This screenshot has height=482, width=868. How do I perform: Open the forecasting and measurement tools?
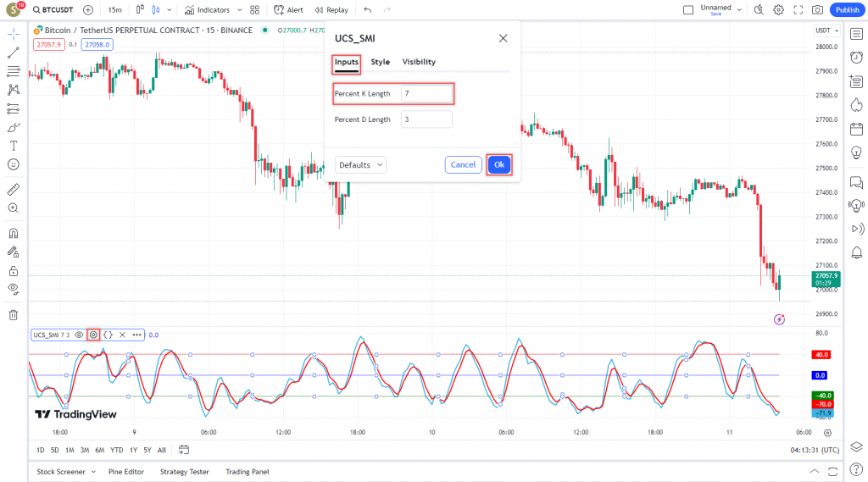click(x=14, y=108)
